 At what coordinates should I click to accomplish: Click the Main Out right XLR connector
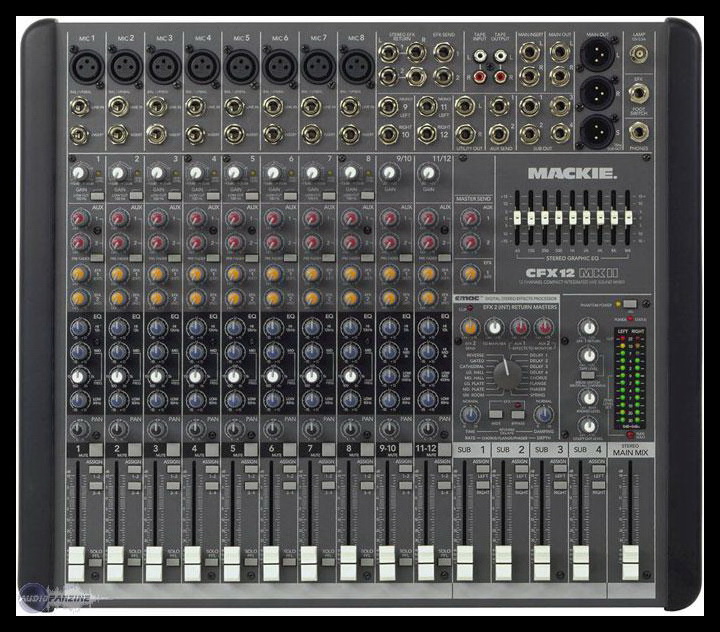click(x=597, y=93)
